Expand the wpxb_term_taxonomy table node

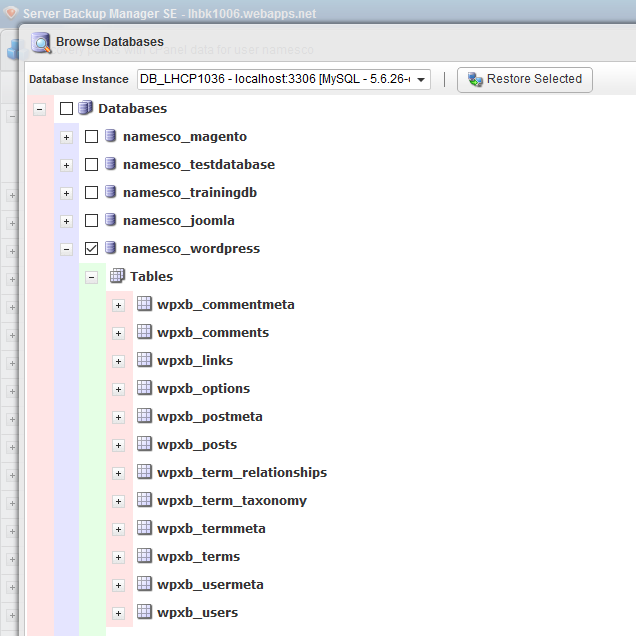[x=118, y=501]
